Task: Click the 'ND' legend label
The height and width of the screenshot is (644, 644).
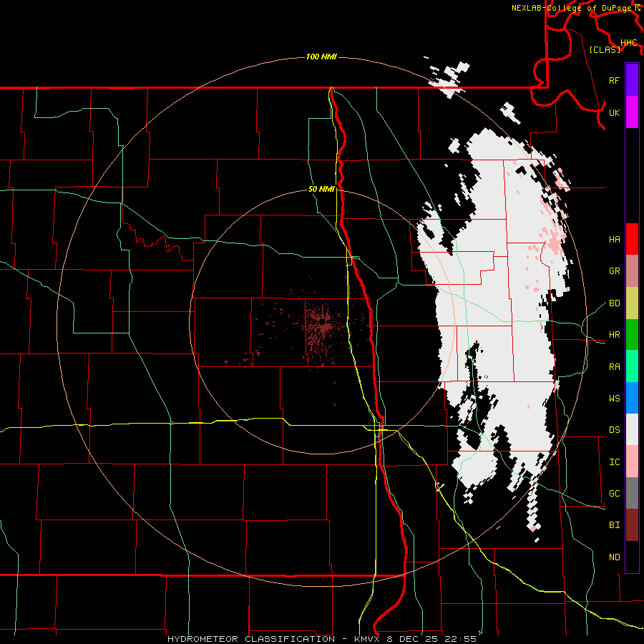Action: click(614, 557)
